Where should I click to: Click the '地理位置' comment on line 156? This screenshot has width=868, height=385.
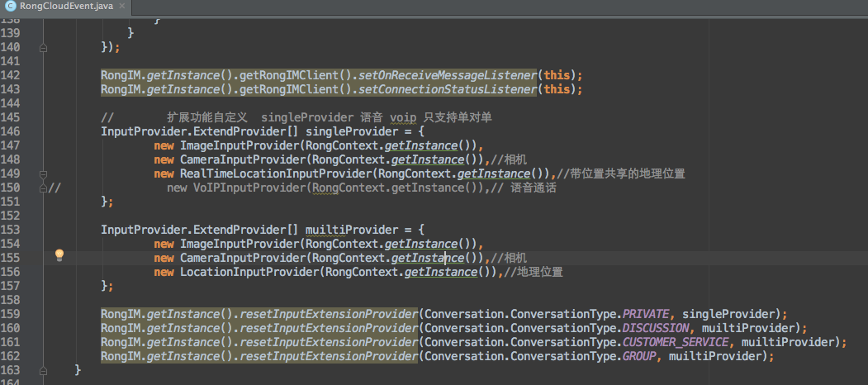click(x=534, y=272)
